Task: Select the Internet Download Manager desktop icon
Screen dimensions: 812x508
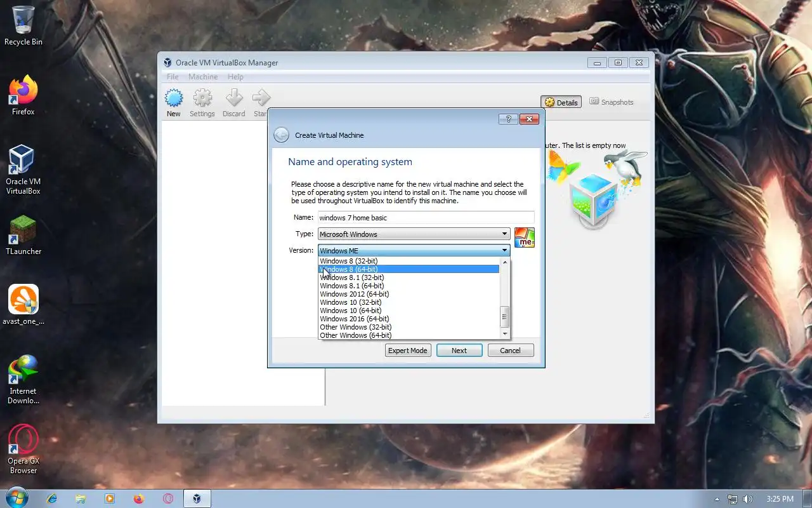Action: 23,379
